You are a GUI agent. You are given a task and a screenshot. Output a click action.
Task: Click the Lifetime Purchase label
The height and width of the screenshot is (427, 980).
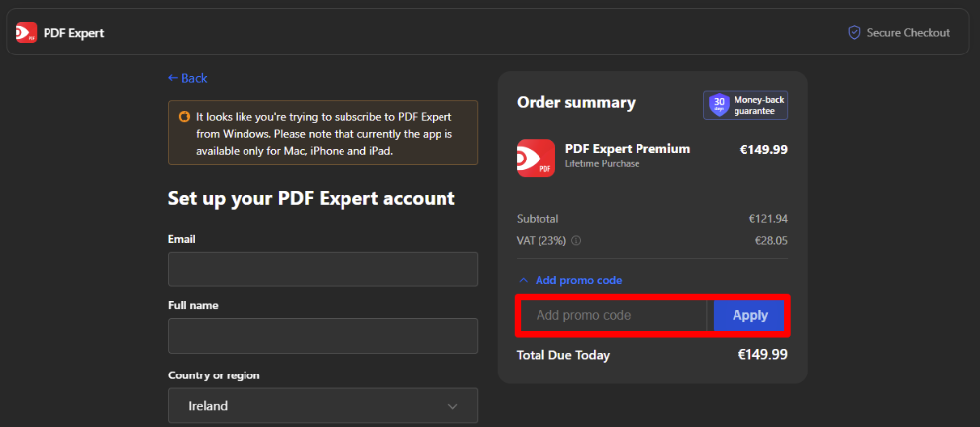point(602,164)
